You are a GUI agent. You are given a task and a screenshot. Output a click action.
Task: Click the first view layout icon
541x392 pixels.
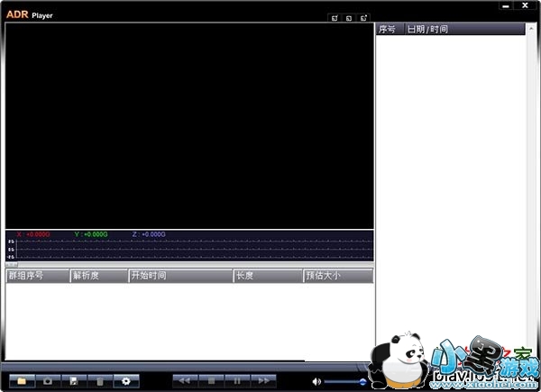[x=335, y=18]
